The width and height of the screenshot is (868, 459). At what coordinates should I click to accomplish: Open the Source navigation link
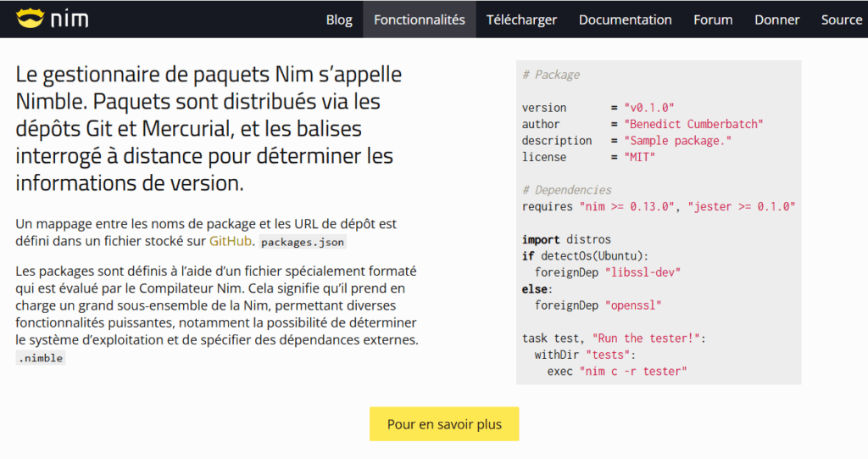pos(841,20)
